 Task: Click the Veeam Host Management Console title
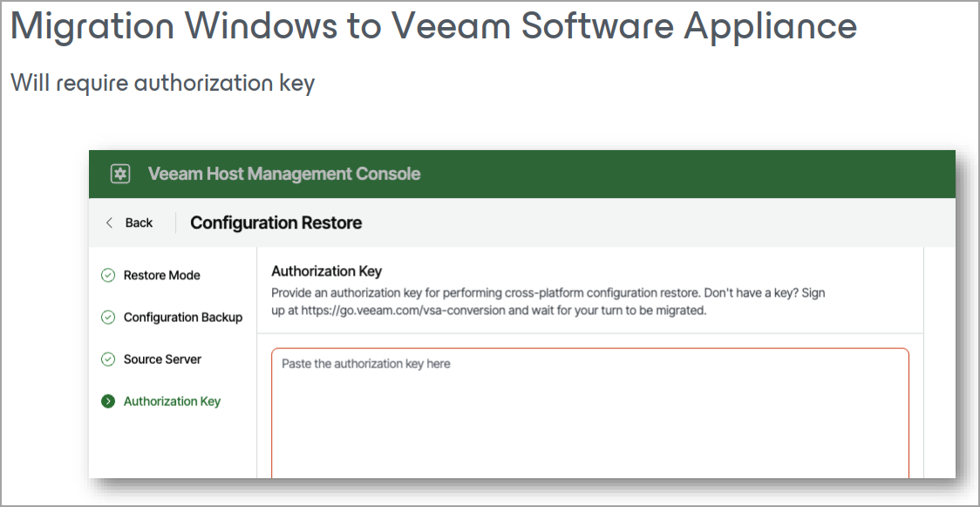click(284, 174)
